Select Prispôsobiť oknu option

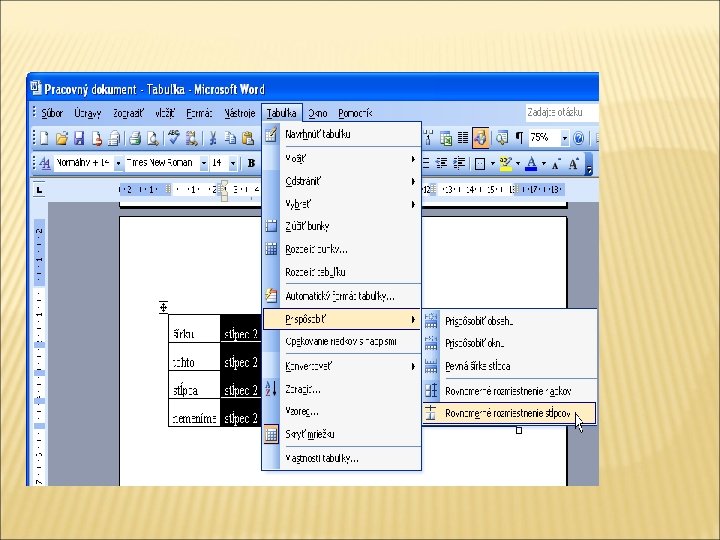pos(509,343)
